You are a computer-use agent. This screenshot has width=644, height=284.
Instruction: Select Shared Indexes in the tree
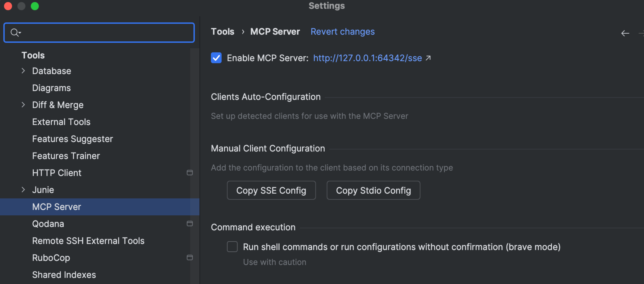click(64, 275)
